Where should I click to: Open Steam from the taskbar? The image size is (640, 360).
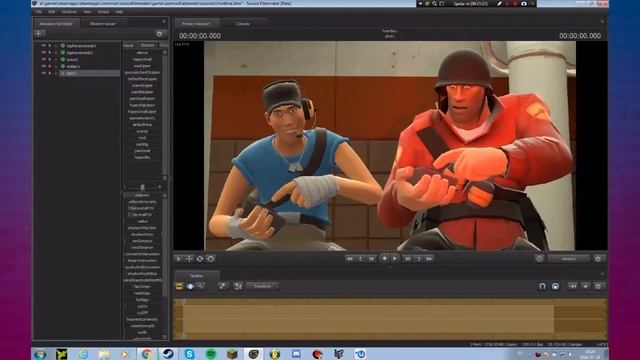[x=168, y=353]
